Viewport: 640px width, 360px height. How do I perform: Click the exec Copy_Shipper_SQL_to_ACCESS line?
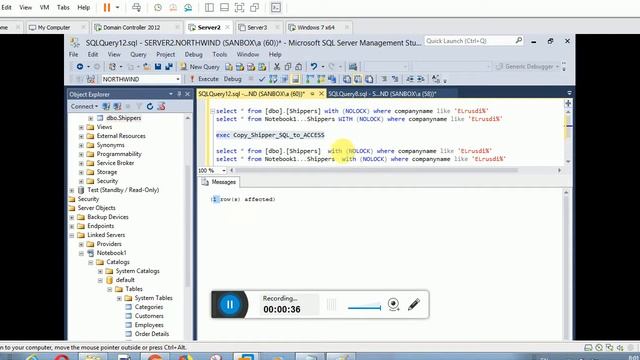(270, 135)
